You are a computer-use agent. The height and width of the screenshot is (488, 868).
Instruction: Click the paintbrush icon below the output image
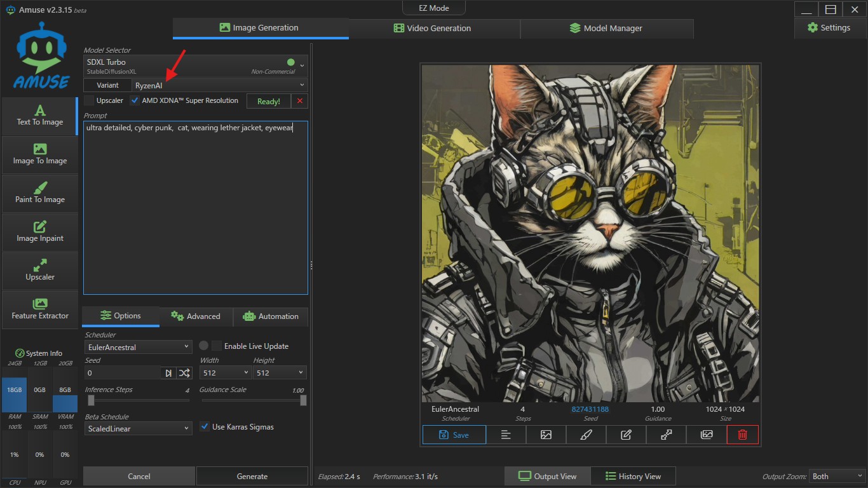click(586, 435)
